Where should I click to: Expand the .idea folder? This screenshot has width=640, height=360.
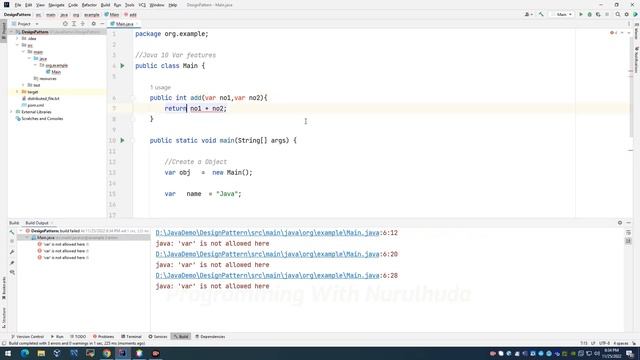click(x=18, y=38)
